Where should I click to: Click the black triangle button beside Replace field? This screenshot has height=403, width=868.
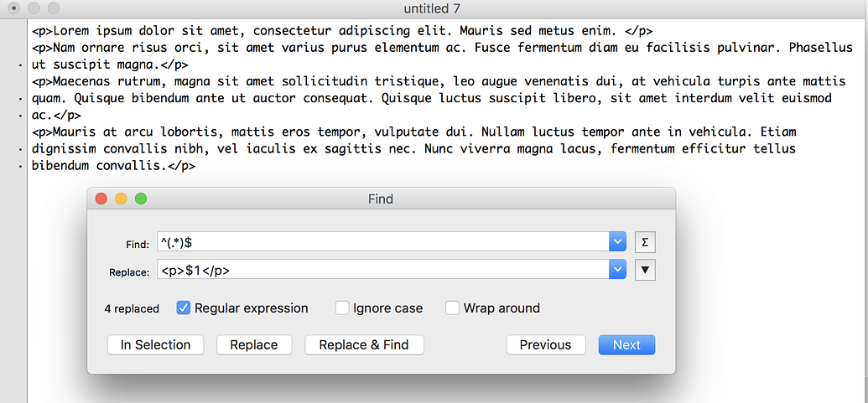click(645, 271)
